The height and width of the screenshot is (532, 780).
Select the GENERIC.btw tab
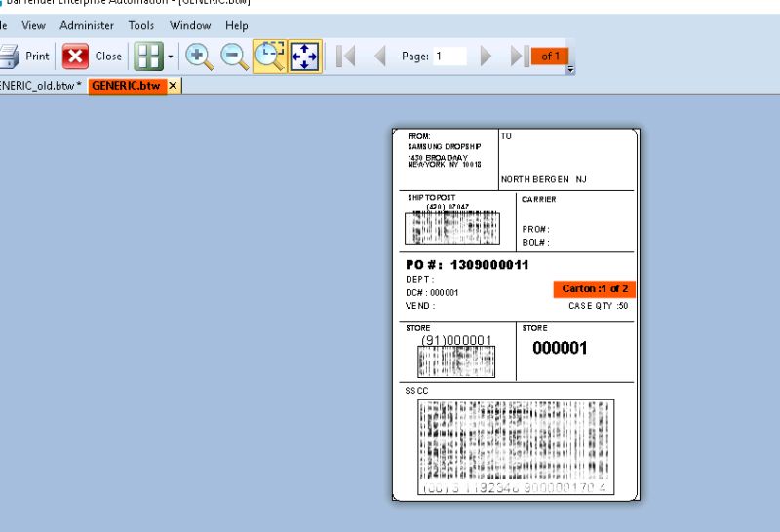[127, 86]
